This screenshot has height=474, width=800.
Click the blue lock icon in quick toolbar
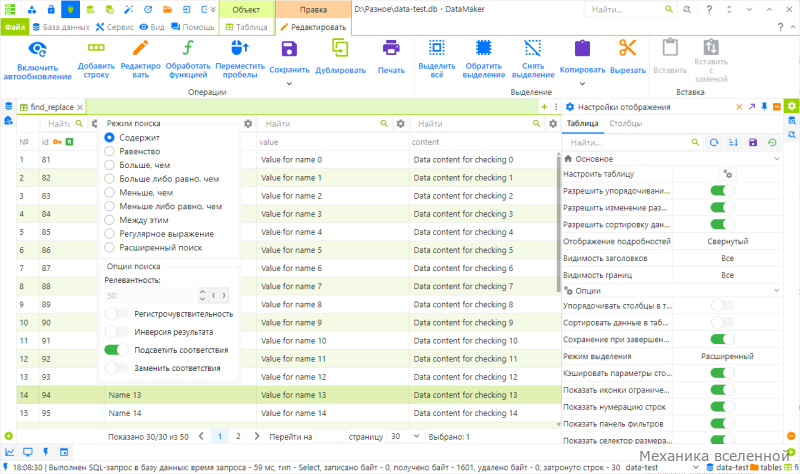51,9
